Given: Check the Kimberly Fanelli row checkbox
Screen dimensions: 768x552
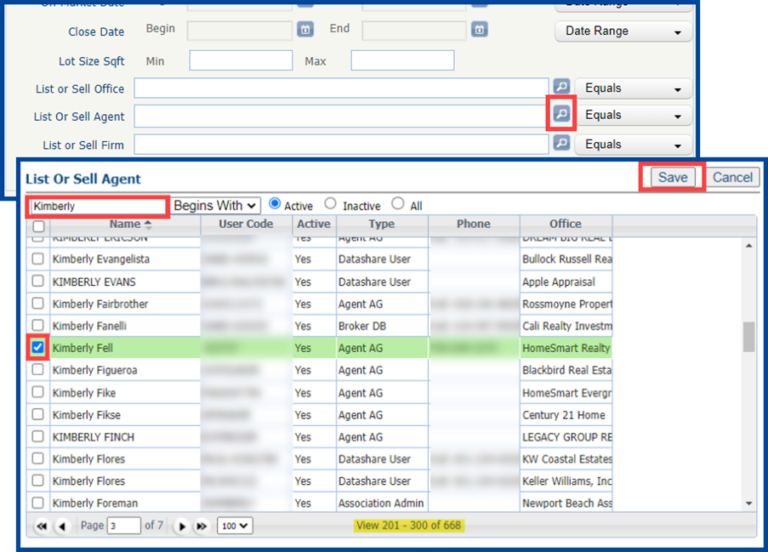Looking at the screenshot, I should [x=38, y=325].
